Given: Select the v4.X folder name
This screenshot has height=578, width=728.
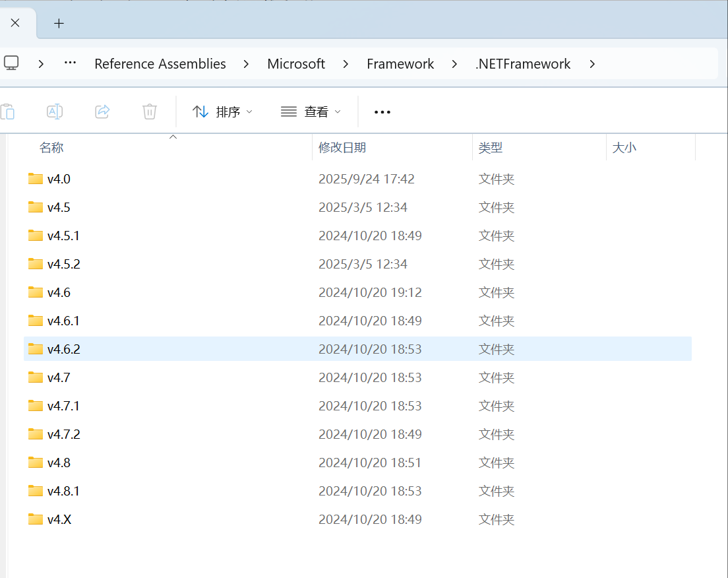Looking at the screenshot, I should point(59,519).
